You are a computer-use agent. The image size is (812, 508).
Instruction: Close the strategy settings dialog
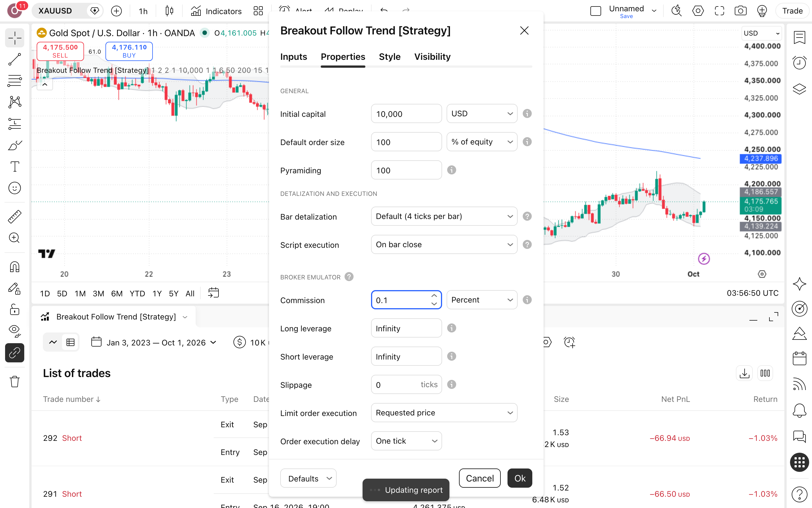pos(524,30)
